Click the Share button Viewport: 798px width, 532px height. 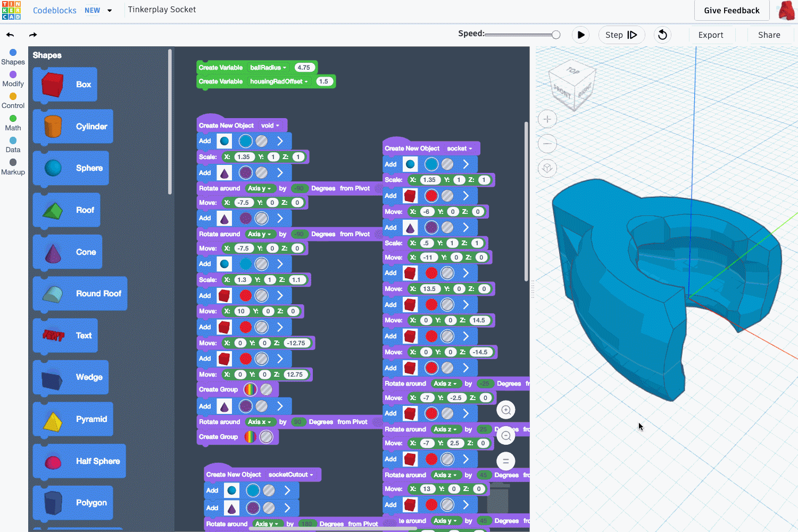point(769,35)
